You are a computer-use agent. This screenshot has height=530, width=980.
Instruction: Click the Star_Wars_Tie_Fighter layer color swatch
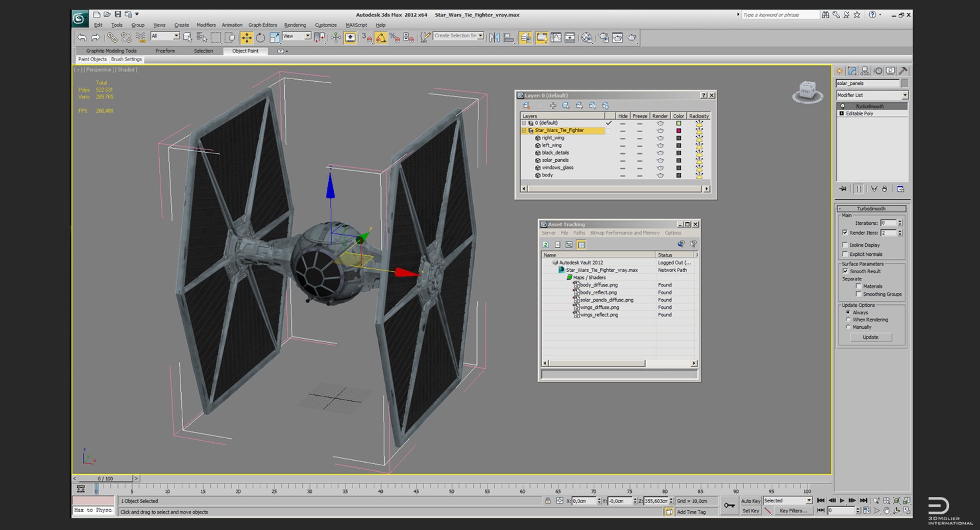[x=678, y=131]
